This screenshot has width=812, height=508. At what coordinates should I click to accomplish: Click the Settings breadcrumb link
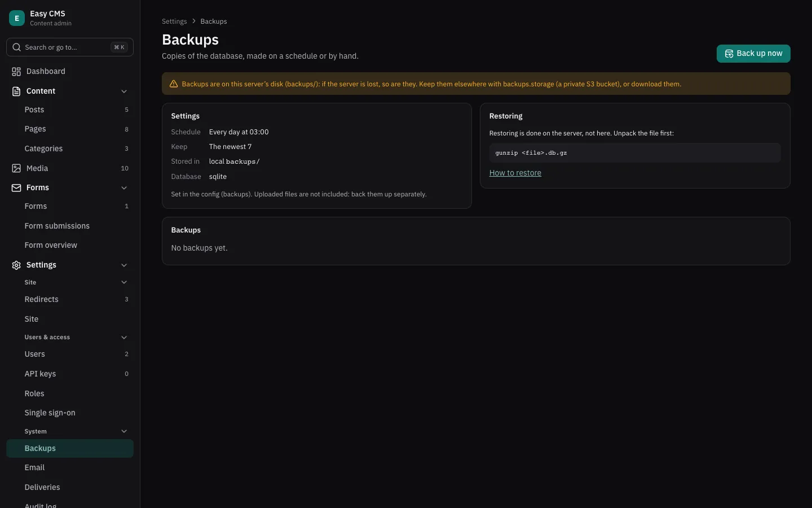[174, 21]
